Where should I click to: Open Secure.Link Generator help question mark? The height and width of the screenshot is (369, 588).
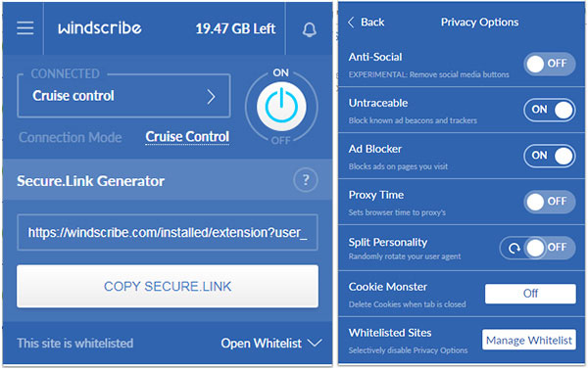point(306,180)
